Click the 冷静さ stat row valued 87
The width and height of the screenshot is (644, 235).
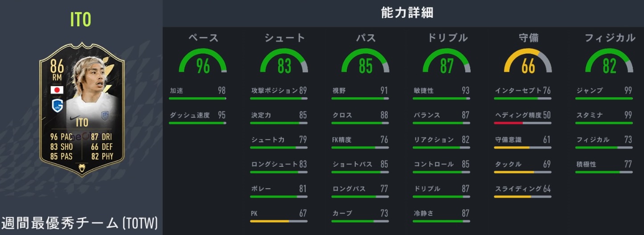(441, 214)
